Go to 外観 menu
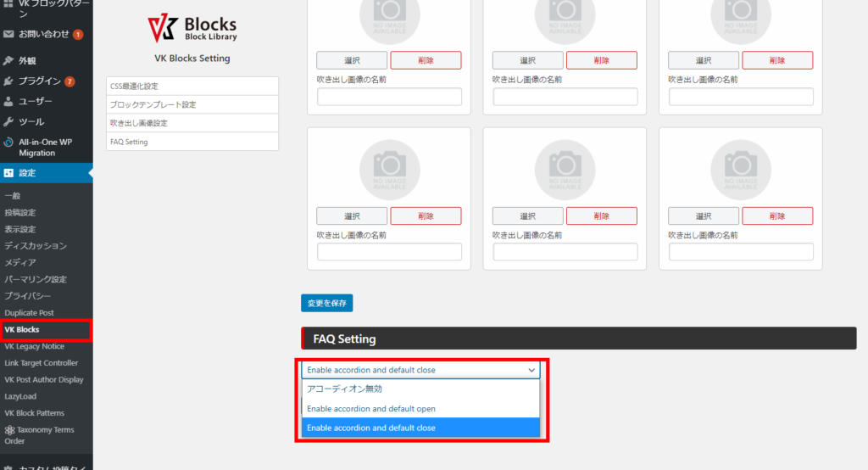The width and height of the screenshot is (868, 470). (x=27, y=60)
